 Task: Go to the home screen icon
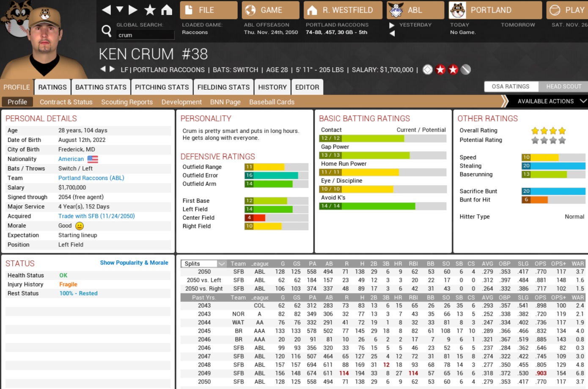coord(167,10)
